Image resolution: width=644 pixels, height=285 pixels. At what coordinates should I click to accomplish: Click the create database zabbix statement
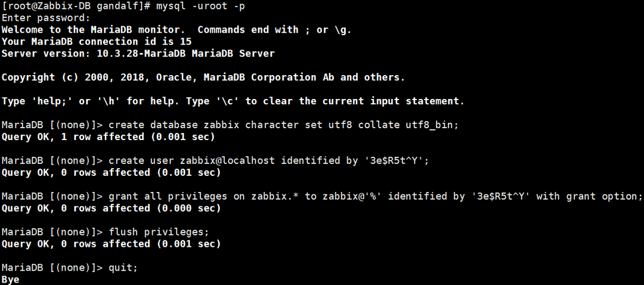[x=283, y=125]
